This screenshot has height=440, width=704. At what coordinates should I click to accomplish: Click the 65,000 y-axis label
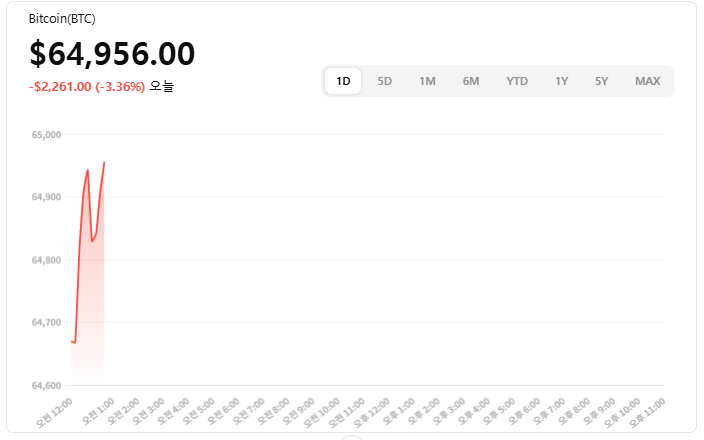tap(47, 134)
